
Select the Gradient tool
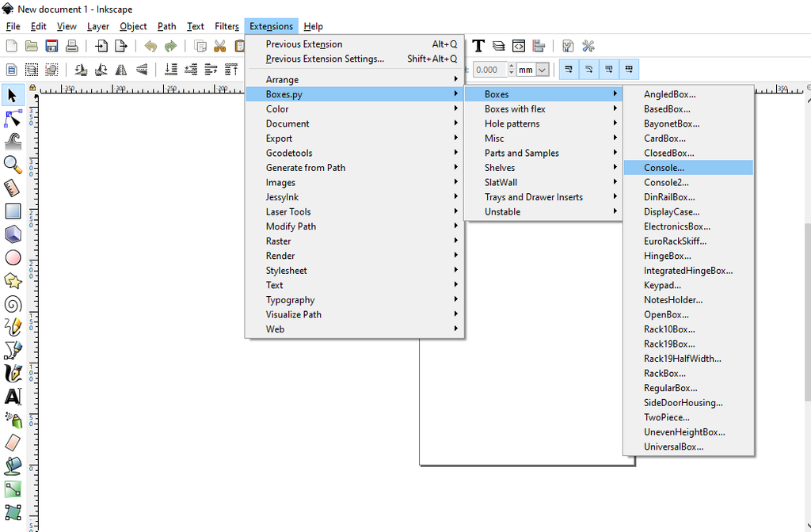pyautogui.click(x=13, y=489)
